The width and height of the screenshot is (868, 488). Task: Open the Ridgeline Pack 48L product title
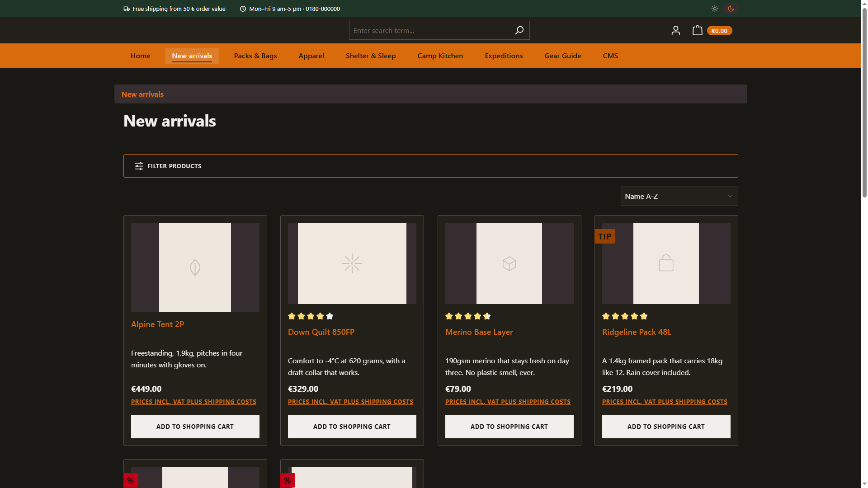pyautogui.click(x=637, y=332)
